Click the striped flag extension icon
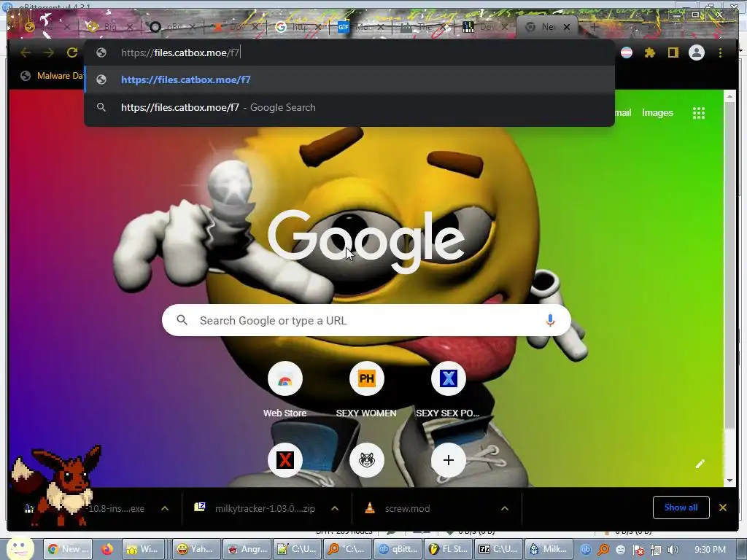 627,52
